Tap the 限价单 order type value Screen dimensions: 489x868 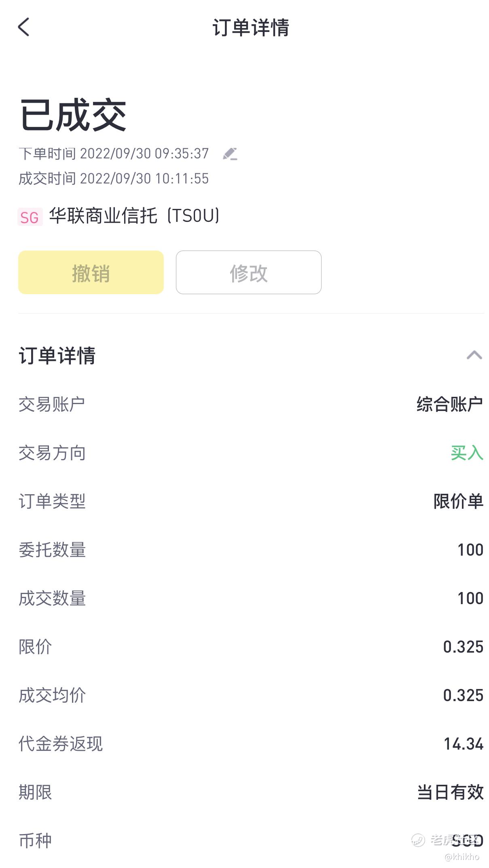[458, 501]
